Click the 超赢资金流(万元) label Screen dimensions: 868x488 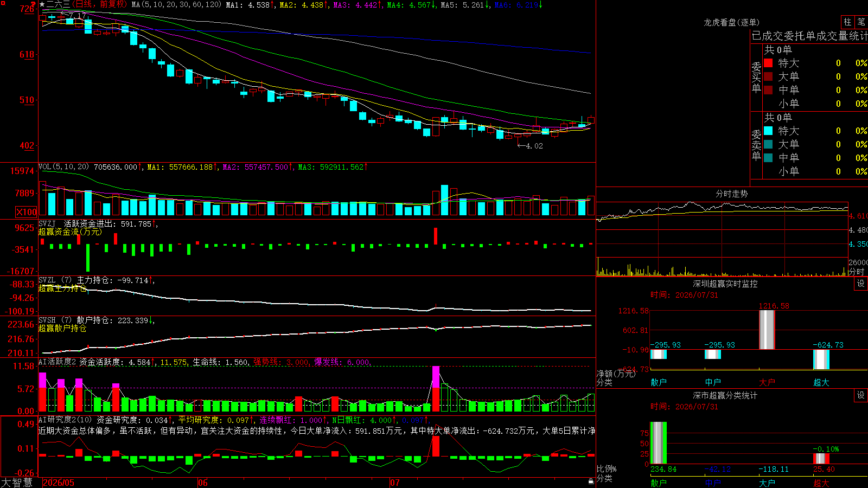click(70, 232)
